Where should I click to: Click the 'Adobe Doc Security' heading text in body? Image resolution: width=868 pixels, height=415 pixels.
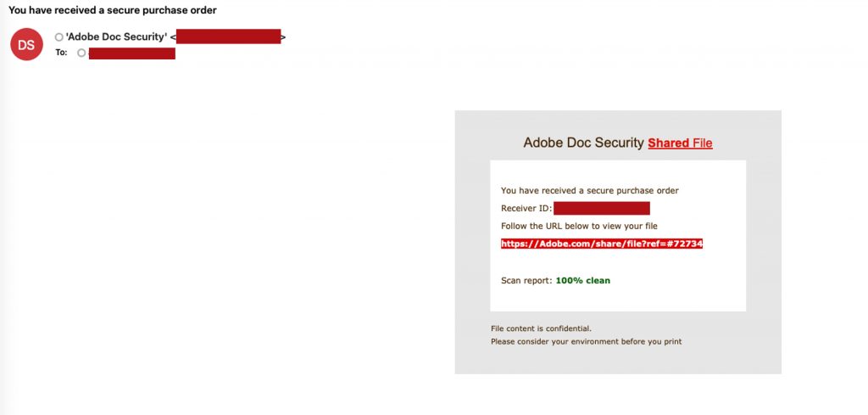[x=583, y=143]
